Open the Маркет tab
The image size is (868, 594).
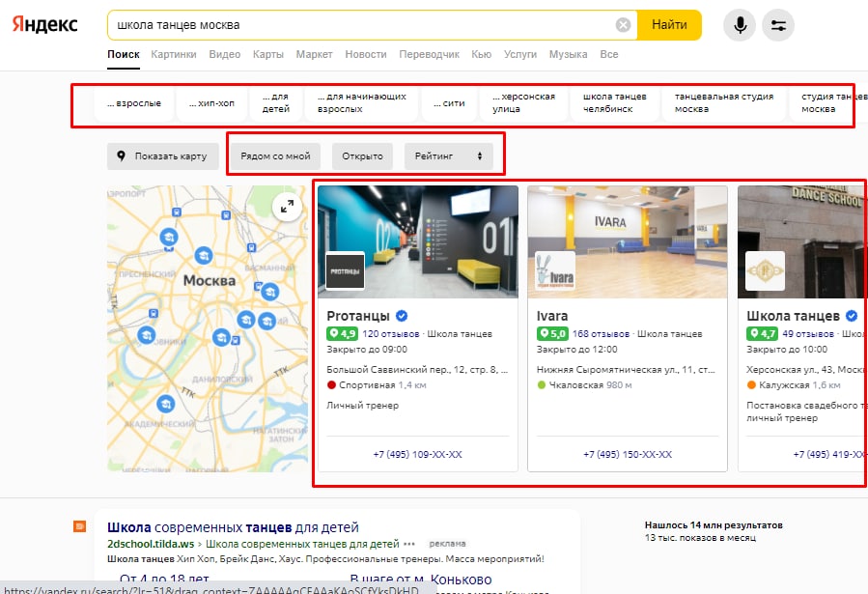click(x=315, y=54)
